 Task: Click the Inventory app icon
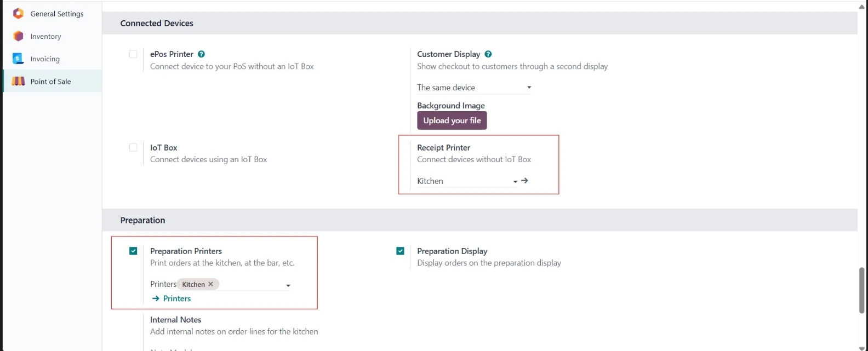(x=18, y=36)
